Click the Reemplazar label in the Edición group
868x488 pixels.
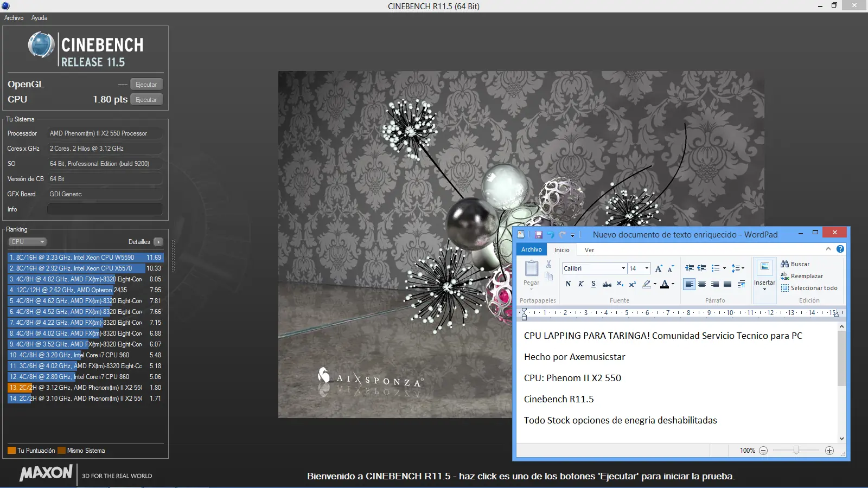807,276
